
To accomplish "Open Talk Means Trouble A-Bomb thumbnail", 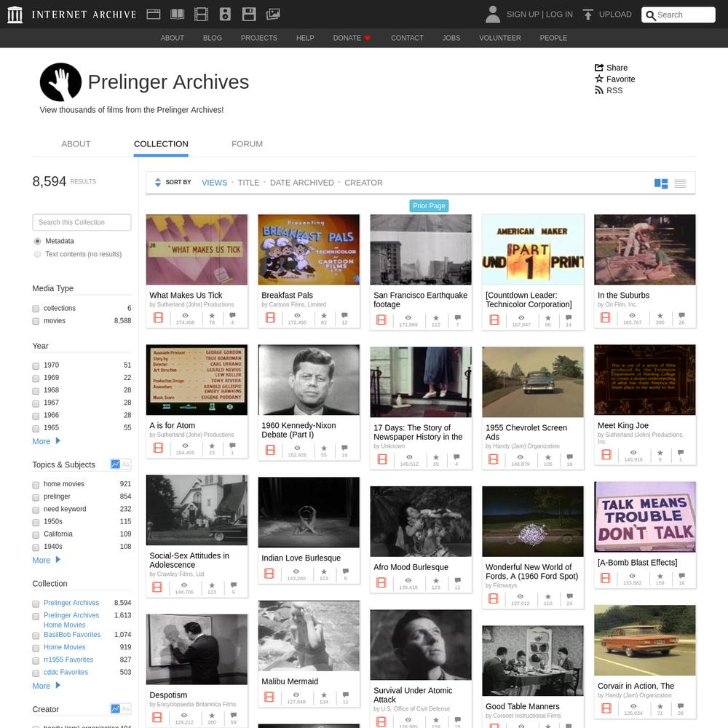I will (x=645, y=517).
